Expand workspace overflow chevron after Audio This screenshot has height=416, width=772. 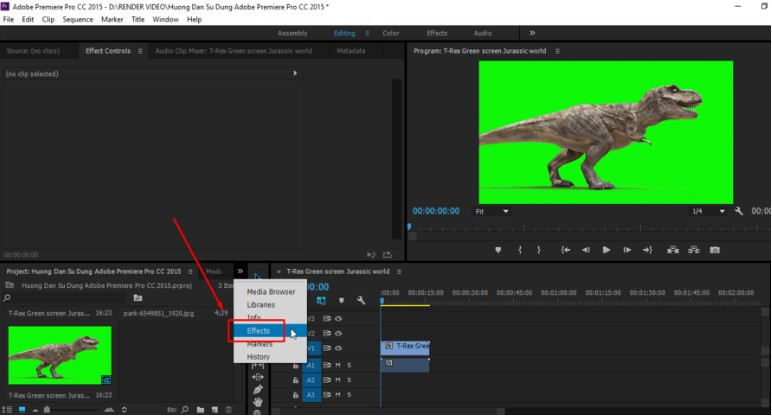(x=531, y=33)
